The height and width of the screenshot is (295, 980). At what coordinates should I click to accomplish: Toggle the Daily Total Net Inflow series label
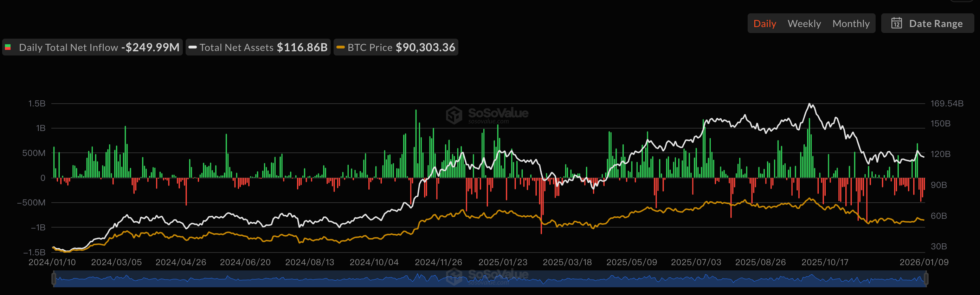(x=69, y=47)
